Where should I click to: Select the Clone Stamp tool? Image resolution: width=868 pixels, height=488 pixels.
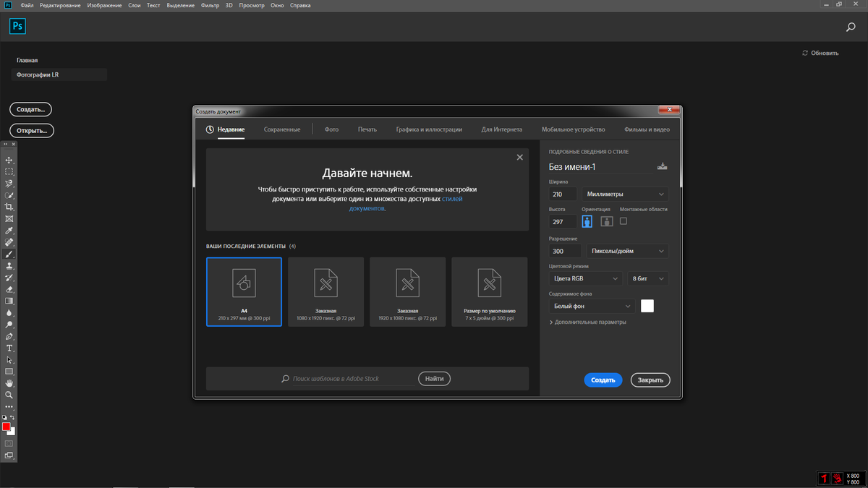(x=9, y=266)
